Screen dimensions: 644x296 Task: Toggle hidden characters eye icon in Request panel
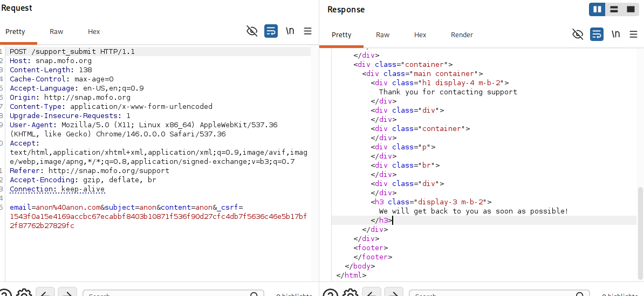coord(252,31)
